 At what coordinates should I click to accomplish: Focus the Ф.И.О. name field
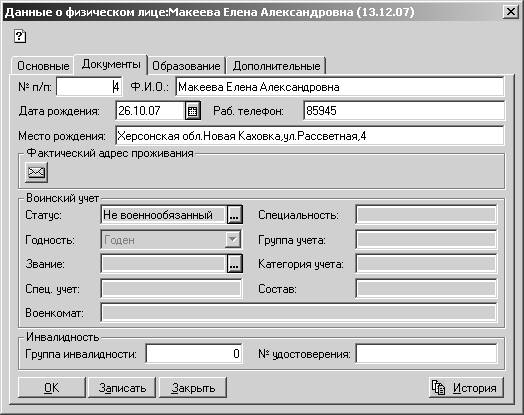pyautogui.click(x=340, y=87)
